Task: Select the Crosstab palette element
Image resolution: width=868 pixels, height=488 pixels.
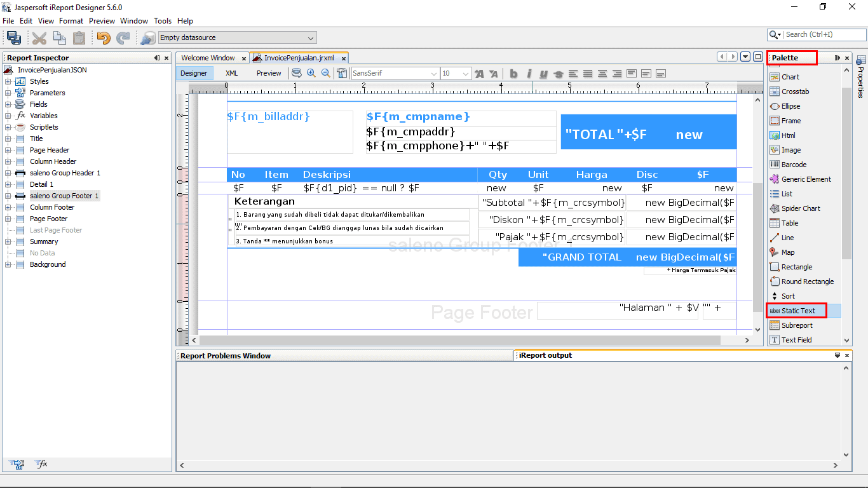Action: click(795, 91)
